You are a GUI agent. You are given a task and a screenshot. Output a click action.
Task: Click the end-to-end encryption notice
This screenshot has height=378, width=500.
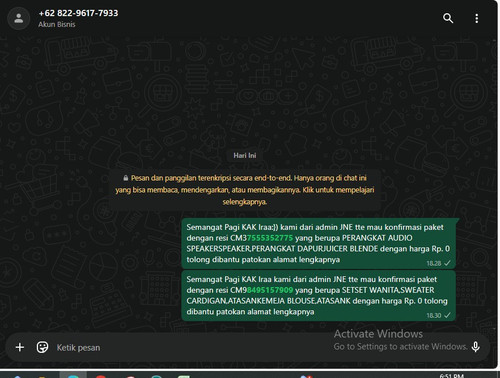point(245,190)
